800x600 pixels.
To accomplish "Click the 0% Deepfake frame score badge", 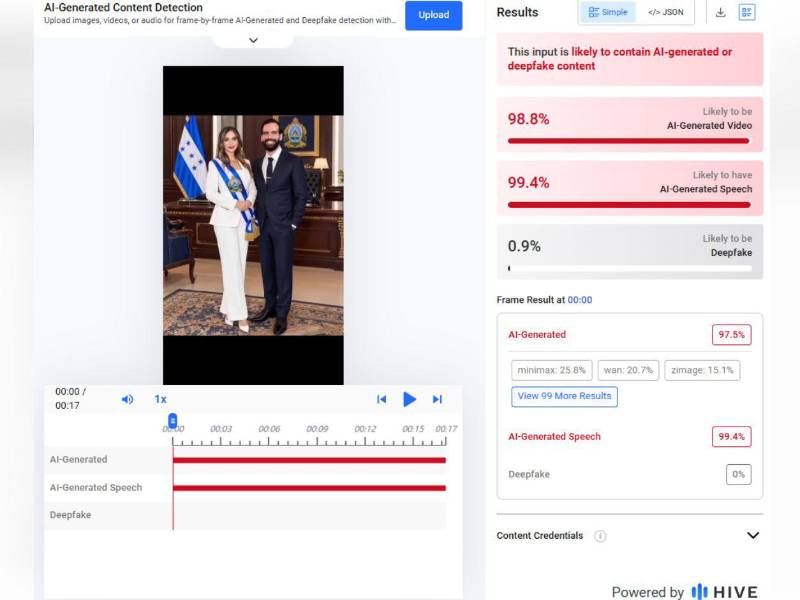I will pyautogui.click(x=738, y=474).
